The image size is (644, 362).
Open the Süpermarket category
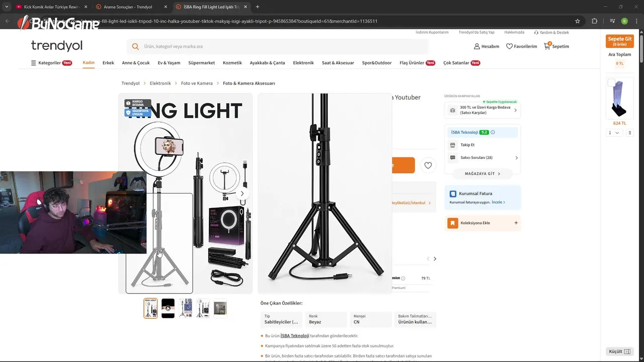pos(201,63)
